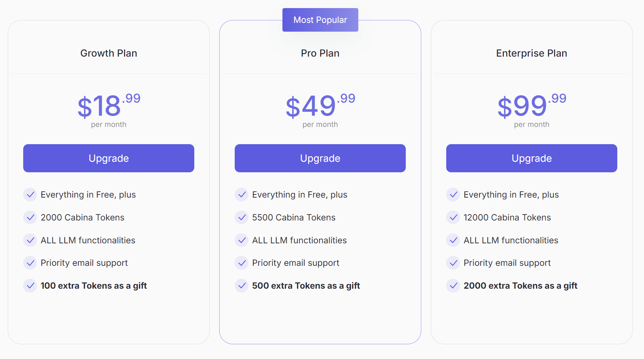Click the $99.99 per month price
Viewport: 644px width, 359px height.
532,106
